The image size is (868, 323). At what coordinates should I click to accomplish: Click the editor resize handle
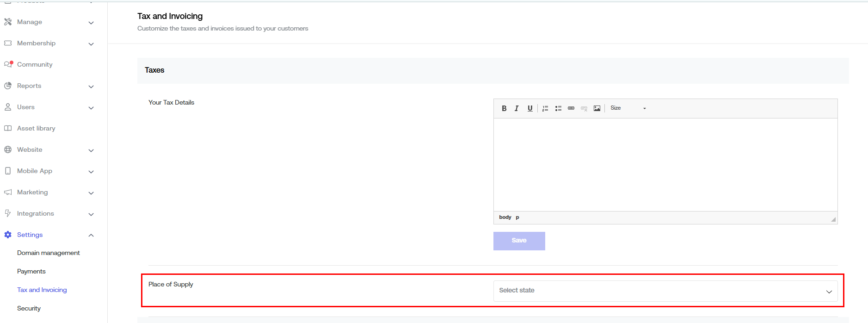pyautogui.click(x=833, y=219)
